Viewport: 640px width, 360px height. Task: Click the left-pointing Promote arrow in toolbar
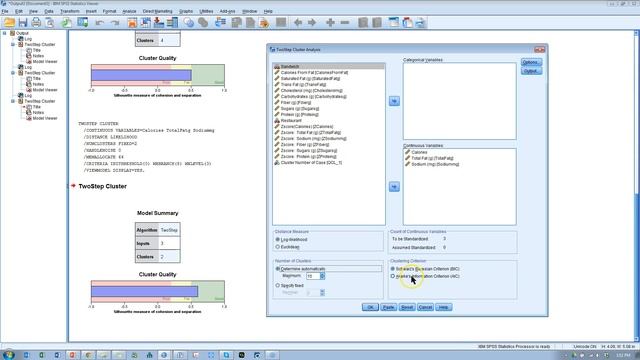pos(298,22)
